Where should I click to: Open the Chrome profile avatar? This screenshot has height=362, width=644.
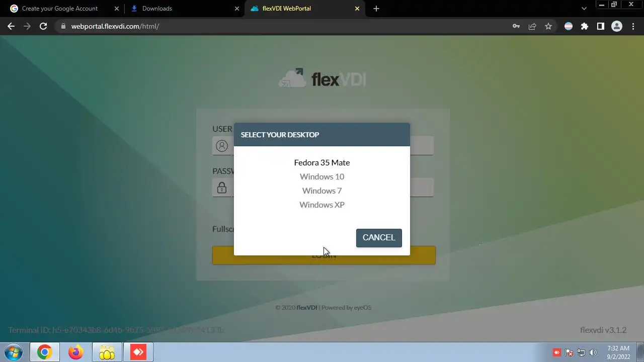[x=617, y=26]
